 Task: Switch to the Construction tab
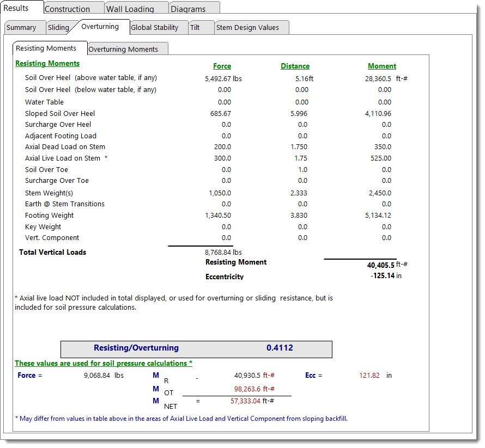pos(67,9)
